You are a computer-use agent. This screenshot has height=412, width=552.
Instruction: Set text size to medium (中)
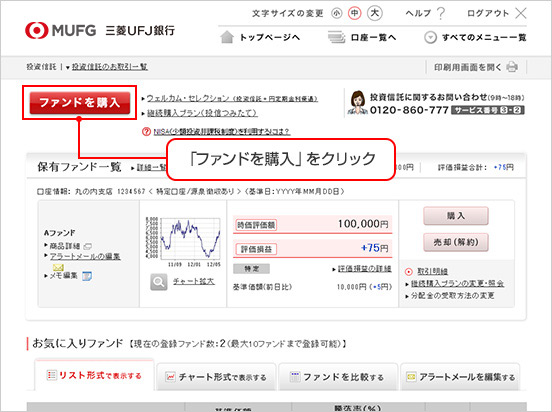[x=355, y=13]
